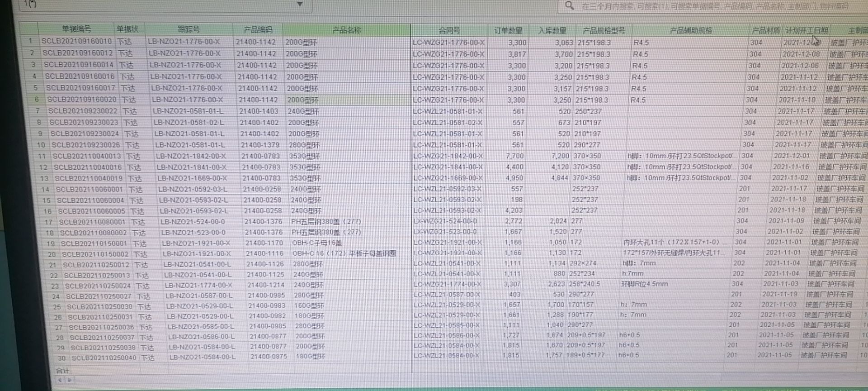Click the 产品编码 column header
This screenshot has width=868, height=391.
pyautogui.click(x=258, y=30)
